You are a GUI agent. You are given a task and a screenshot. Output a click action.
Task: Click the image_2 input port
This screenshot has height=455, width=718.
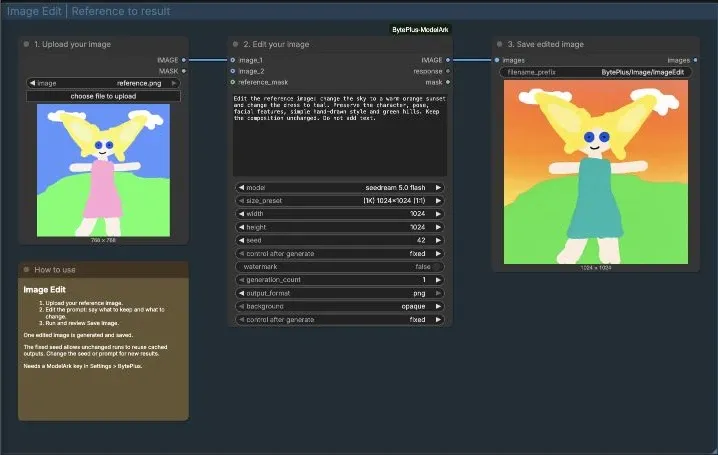point(233,71)
